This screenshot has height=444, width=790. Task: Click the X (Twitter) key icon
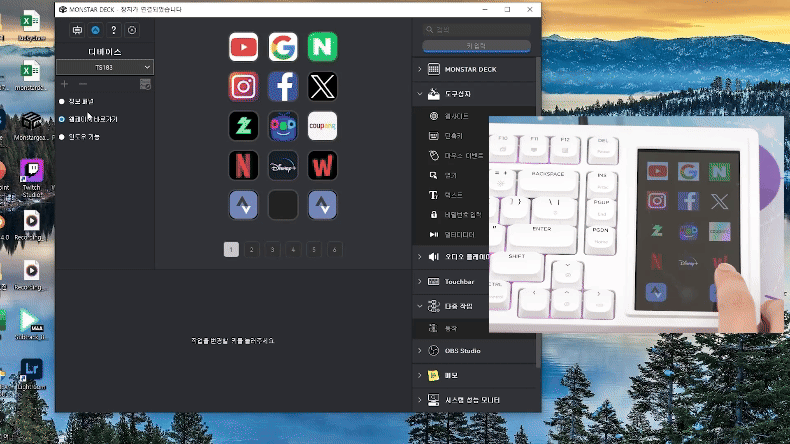coord(322,87)
